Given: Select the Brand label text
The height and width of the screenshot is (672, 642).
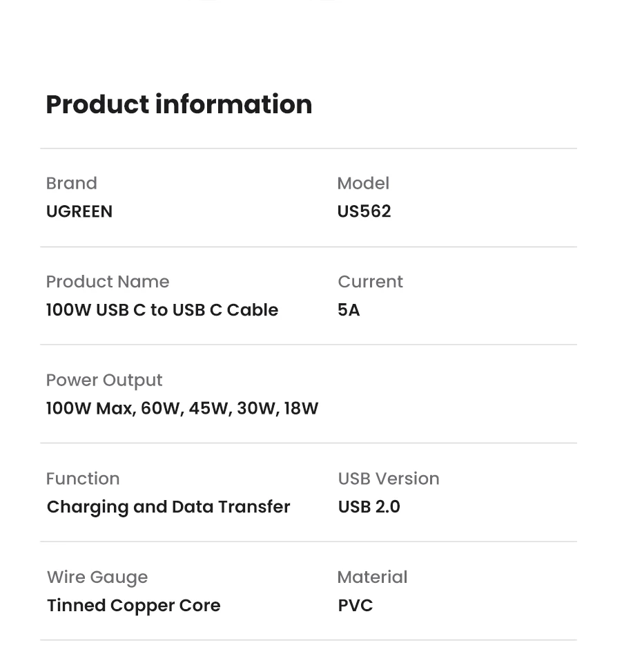Looking at the screenshot, I should (71, 183).
